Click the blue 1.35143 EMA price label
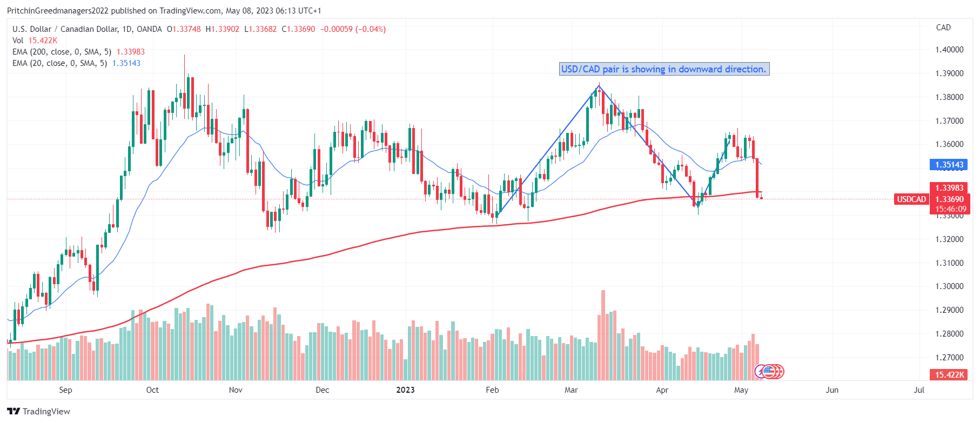This screenshot has width=980, height=423. [x=949, y=165]
